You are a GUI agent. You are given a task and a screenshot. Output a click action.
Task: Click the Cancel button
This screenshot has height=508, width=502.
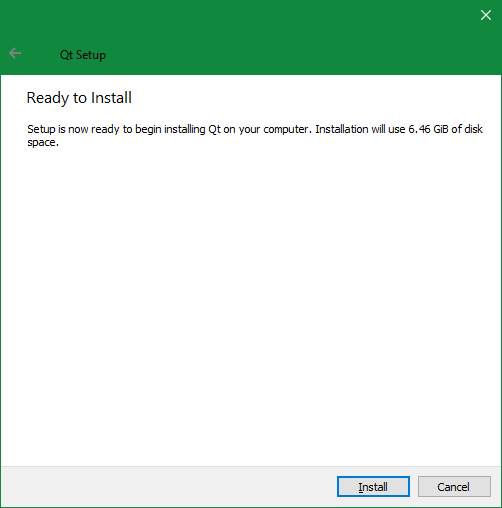pos(454,486)
